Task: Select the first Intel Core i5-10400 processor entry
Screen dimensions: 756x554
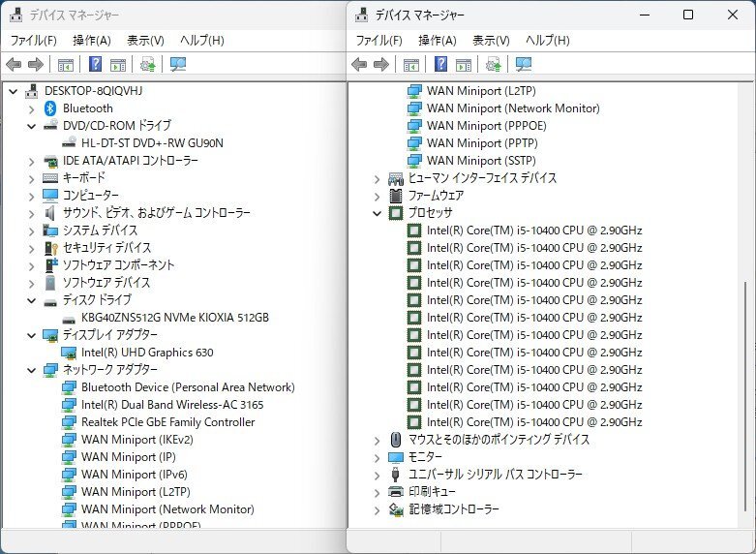Action: (x=534, y=231)
